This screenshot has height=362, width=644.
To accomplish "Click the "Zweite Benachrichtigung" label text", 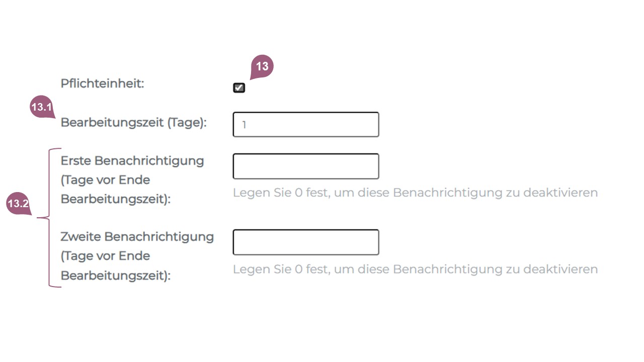I will click(137, 237).
